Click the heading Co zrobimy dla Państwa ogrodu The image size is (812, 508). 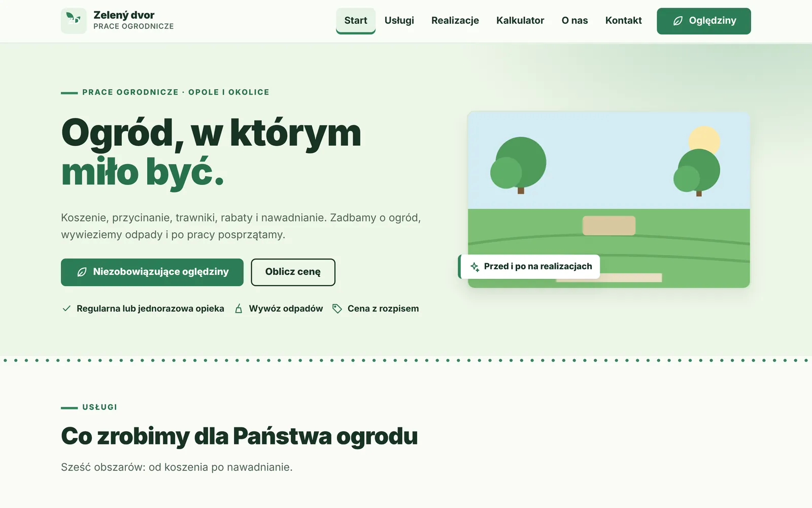[239, 436]
